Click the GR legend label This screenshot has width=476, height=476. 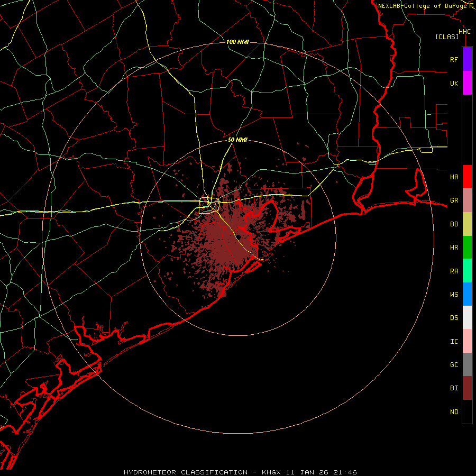coord(454,200)
